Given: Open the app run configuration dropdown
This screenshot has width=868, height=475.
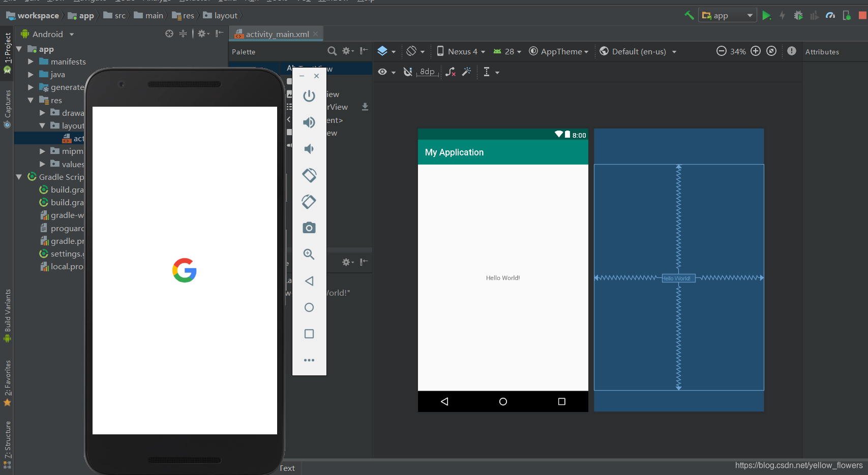Looking at the screenshot, I should point(727,15).
